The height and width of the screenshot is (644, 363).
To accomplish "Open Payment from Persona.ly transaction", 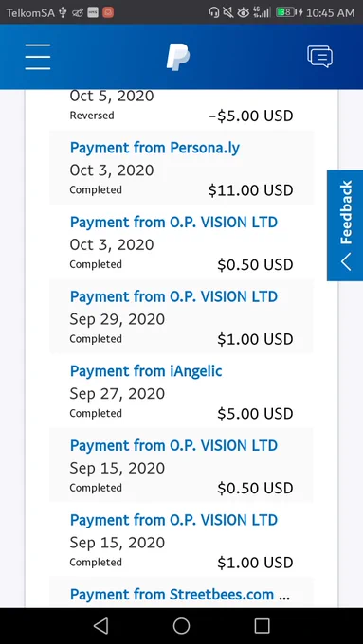I will pyautogui.click(x=181, y=168).
